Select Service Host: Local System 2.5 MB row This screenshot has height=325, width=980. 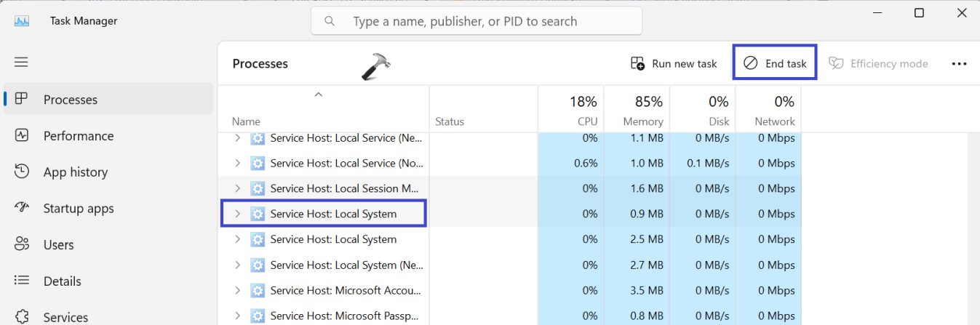point(333,239)
